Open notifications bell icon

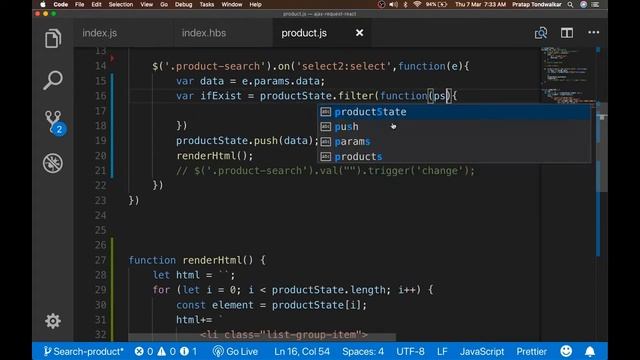(590, 351)
